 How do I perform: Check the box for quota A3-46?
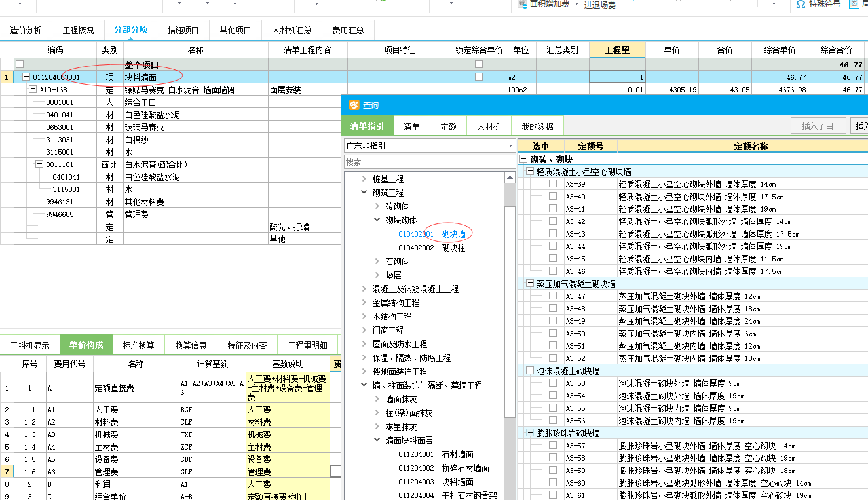click(x=553, y=271)
